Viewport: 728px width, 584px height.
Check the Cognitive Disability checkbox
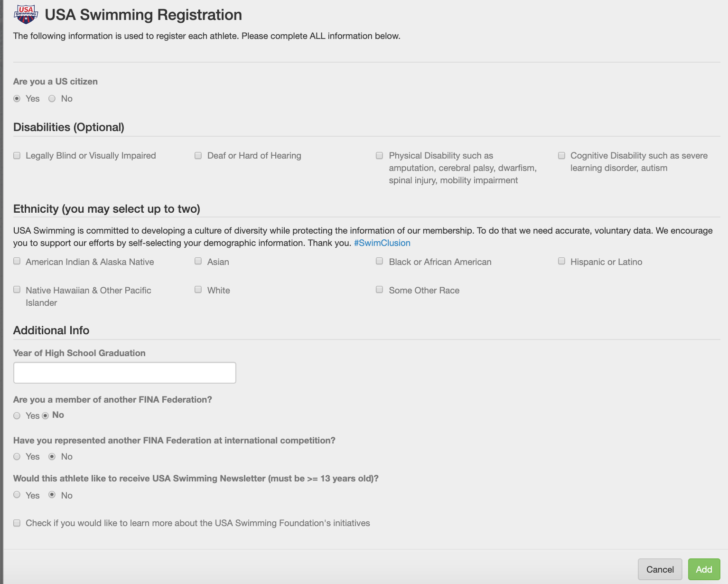[x=562, y=156]
